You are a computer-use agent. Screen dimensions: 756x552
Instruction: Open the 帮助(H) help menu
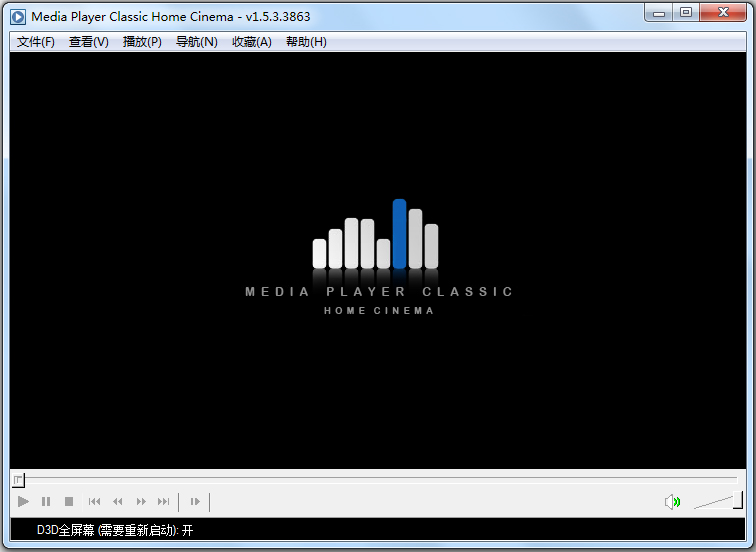[x=306, y=42]
